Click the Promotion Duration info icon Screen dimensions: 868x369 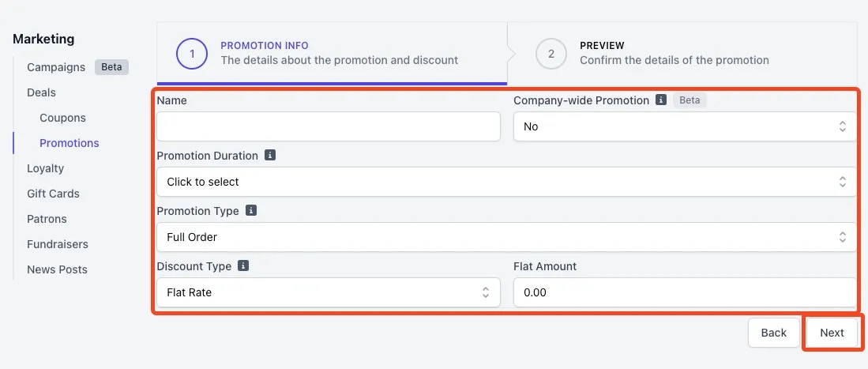269,155
